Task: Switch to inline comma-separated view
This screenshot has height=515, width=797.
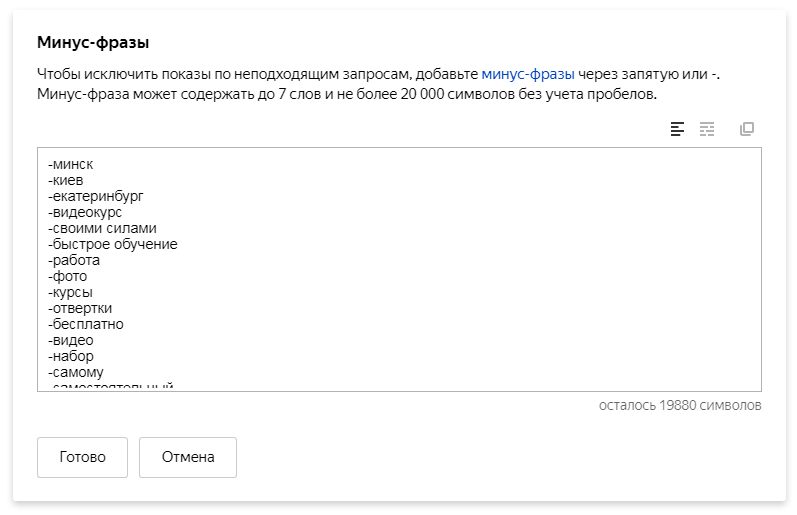Action: pos(707,129)
